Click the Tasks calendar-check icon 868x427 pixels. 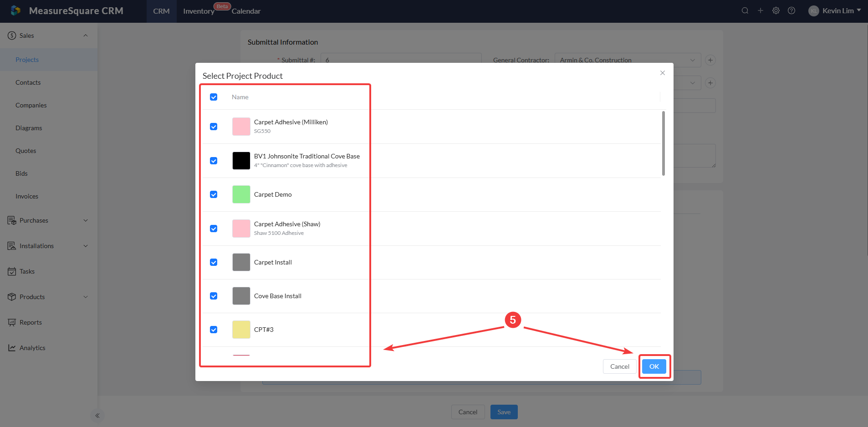point(12,271)
